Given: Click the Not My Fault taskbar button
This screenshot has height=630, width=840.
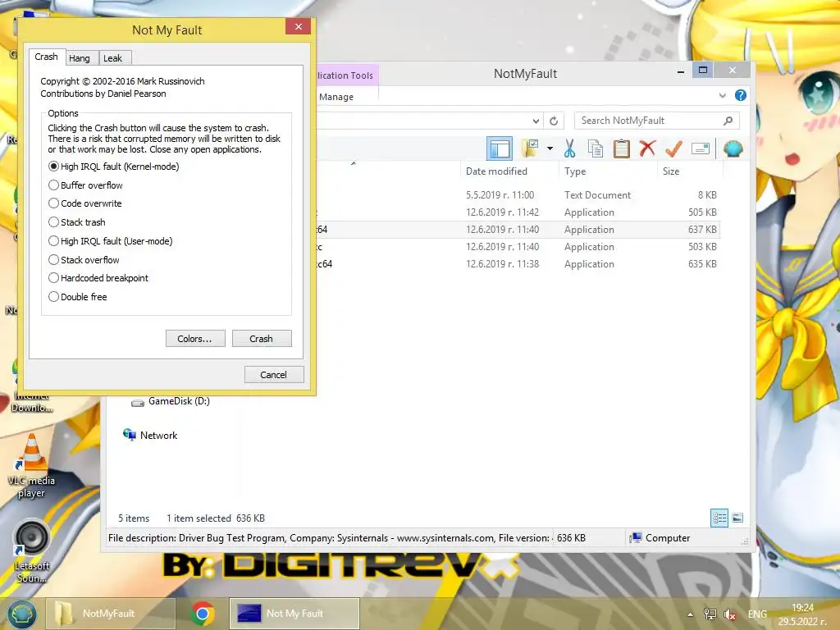Looking at the screenshot, I should click(x=294, y=614).
